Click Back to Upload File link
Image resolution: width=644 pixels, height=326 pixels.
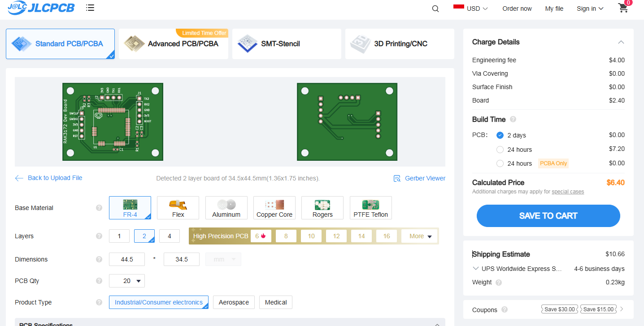tap(55, 178)
